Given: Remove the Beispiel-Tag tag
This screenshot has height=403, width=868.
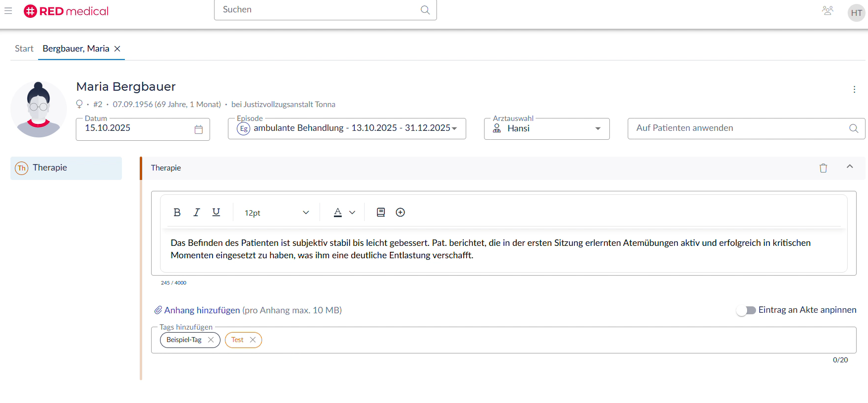Looking at the screenshot, I should 211,340.
